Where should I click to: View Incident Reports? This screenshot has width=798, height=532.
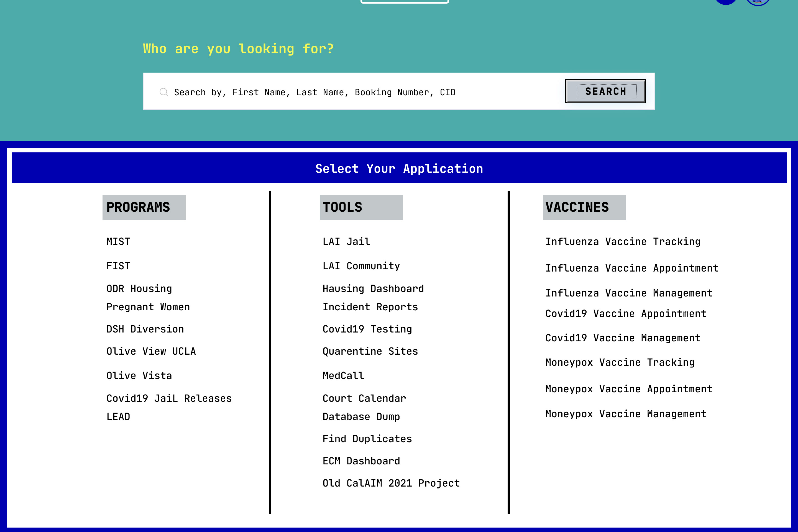370,307
